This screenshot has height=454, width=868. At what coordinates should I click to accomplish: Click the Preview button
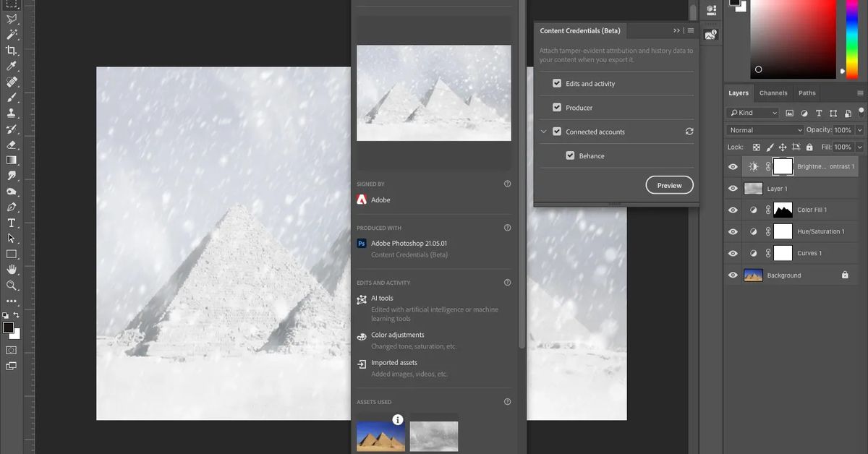point(669,186)
